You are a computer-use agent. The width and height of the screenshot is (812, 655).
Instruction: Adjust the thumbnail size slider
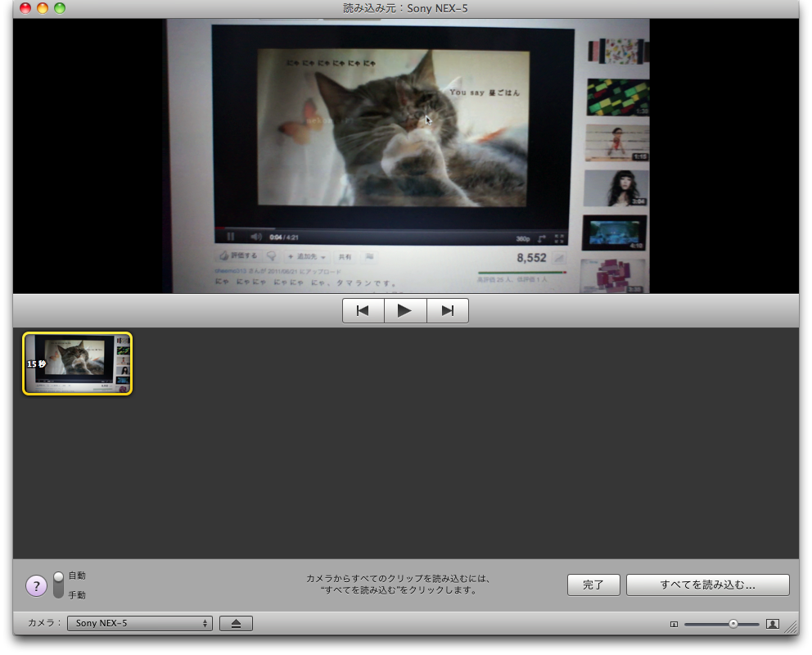[x=721, y=624]
